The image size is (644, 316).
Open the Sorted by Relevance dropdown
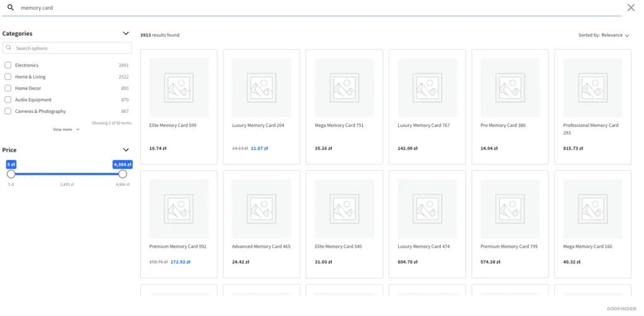(x=604, y=35)
